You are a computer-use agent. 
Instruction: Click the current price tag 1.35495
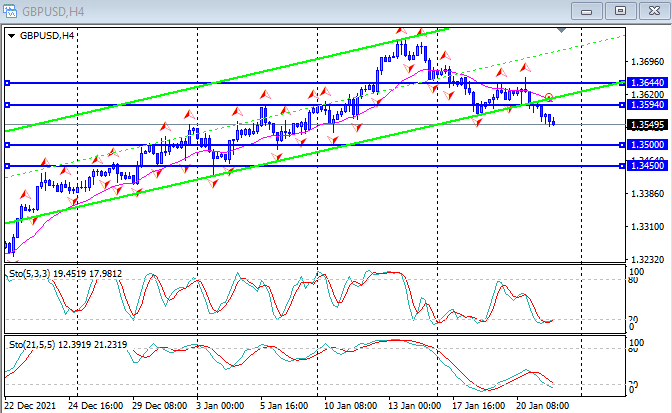click(647, 125)
